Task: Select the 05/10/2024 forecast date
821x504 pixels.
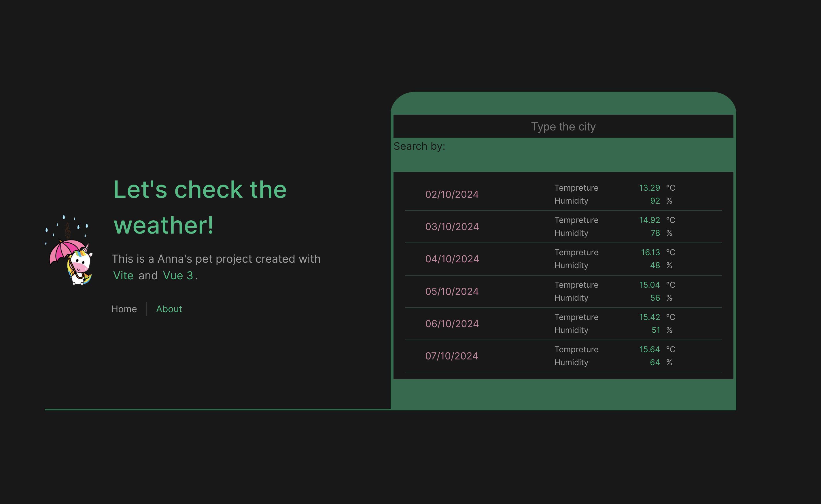Action: tap(452, 291)
